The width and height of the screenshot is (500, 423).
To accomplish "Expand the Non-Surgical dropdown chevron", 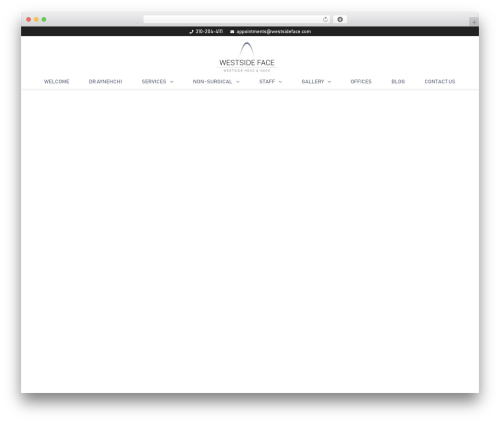I will [238, 82].
